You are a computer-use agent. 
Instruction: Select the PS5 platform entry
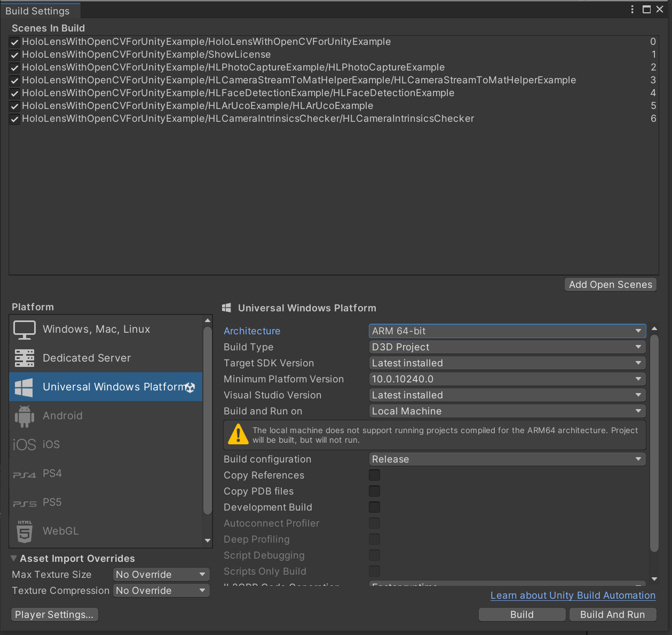pos(106,502)
